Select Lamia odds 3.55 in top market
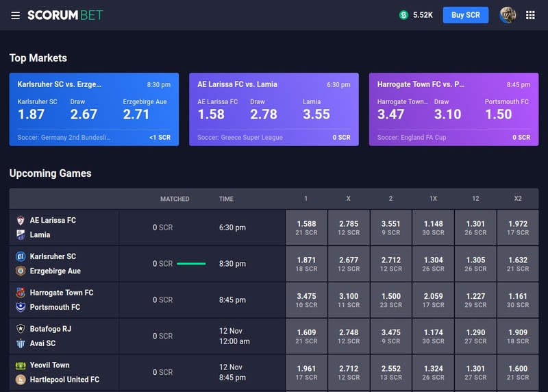This screenshot has height=392, width=548. 316,114
